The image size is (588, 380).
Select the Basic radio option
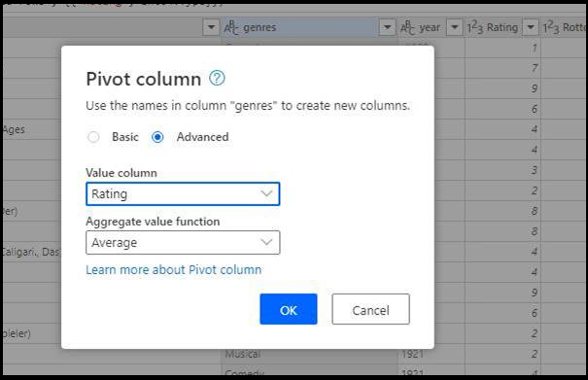point(93,137)
